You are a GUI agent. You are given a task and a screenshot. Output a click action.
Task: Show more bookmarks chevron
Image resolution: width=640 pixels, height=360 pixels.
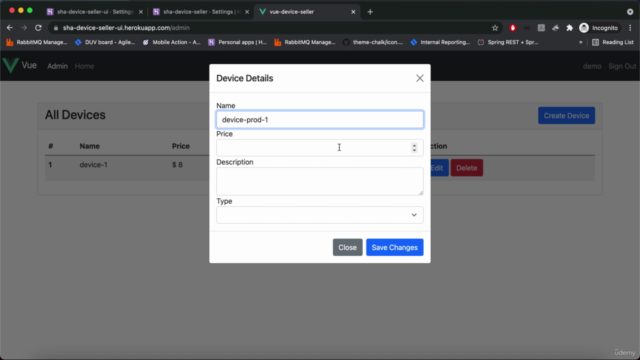[580, 42]
